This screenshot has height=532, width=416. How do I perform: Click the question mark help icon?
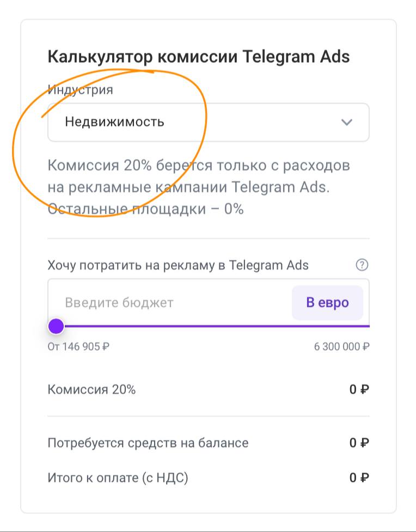[362, 265]
